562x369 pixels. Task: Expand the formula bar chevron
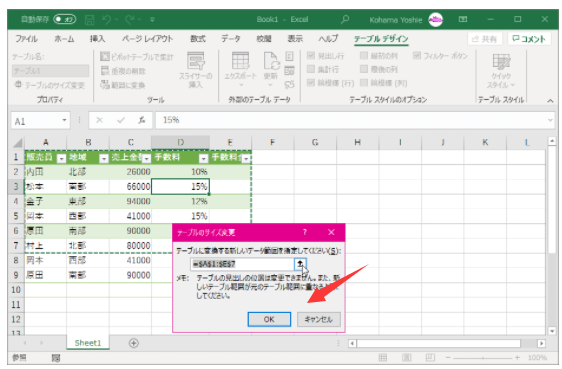click(x=550, y=120)
